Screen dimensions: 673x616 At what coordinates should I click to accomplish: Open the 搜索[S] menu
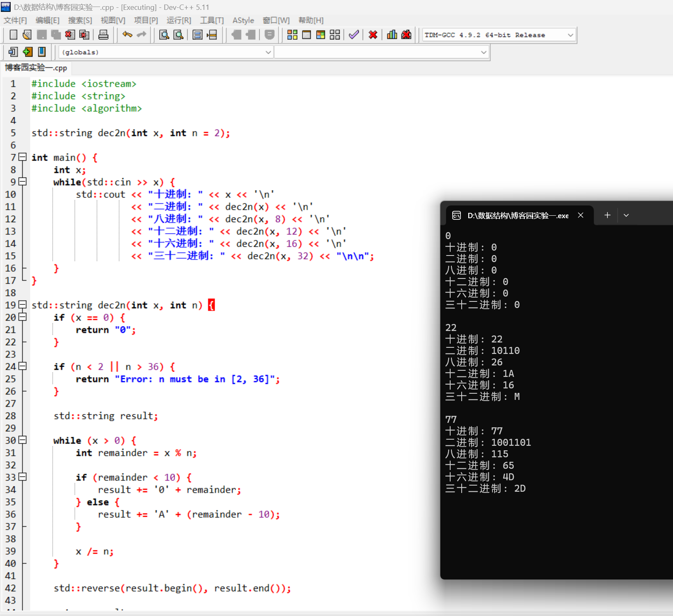click(80, 21)
